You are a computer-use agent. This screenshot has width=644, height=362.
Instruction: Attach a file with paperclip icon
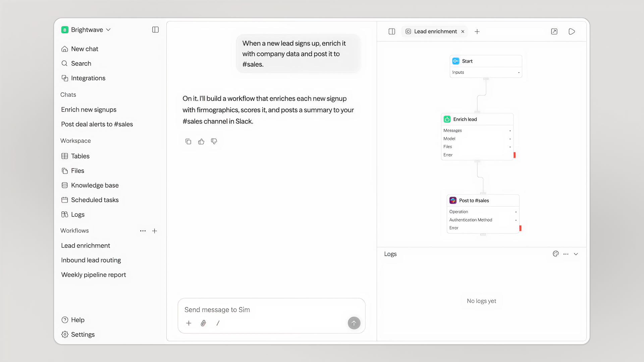203,323
